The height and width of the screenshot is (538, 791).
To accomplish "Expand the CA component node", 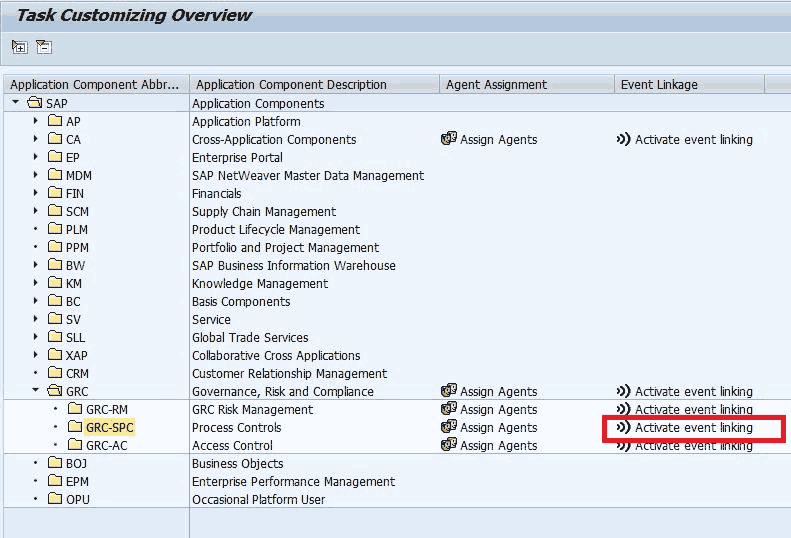I will tap(35, 139).
